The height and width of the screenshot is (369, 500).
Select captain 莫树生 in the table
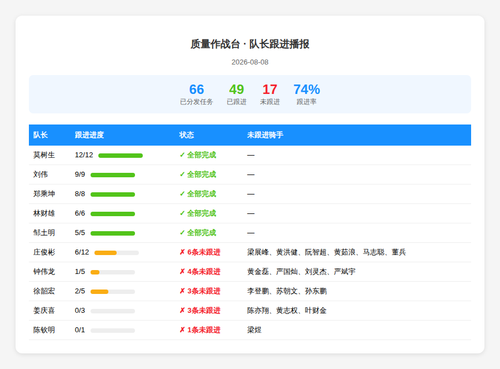(x=44, y=155)
